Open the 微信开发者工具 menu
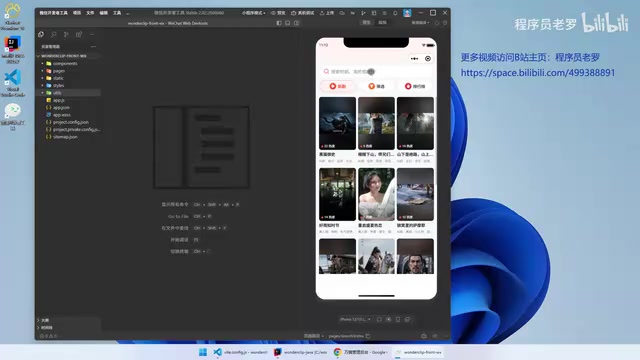 coord(53,13)
